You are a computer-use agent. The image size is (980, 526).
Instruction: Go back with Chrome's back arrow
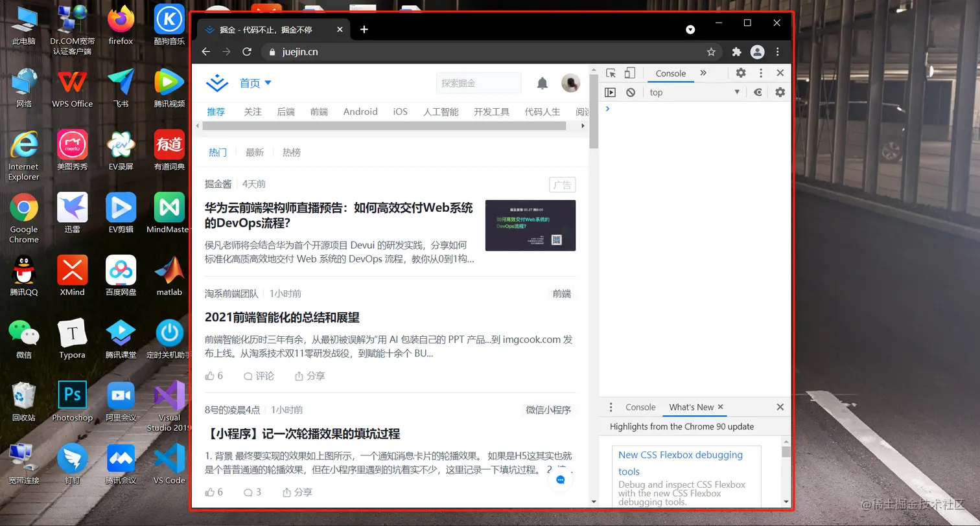pos(206,52)
